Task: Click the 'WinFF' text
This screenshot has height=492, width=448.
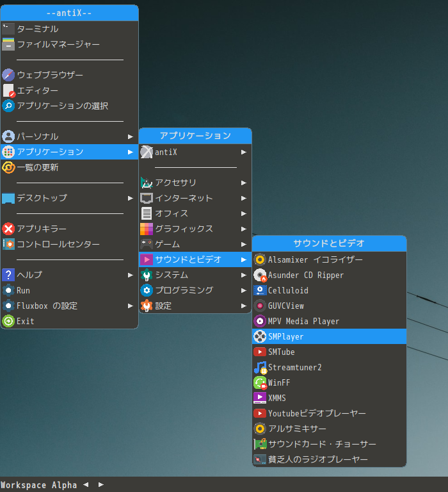Action: [x=279, y=383]
